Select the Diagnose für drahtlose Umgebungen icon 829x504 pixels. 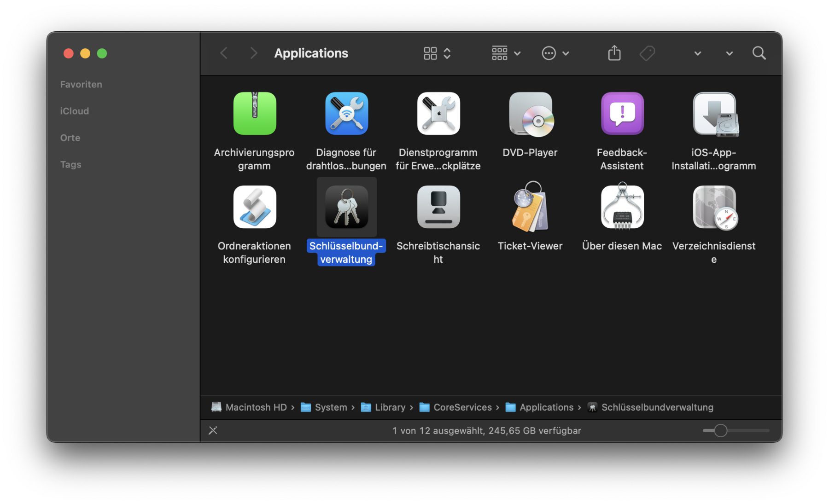[x=346, y=114]
